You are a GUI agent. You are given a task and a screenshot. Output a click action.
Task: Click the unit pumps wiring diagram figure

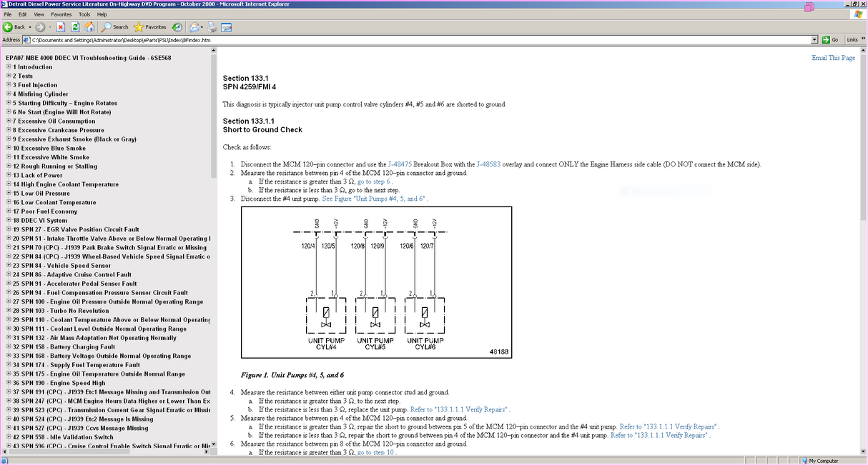point(376,282)
